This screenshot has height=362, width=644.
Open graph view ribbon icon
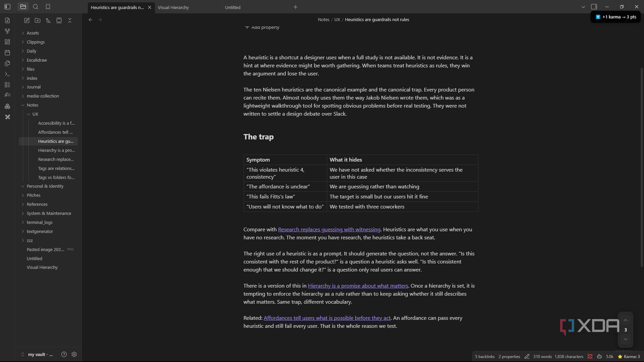[7, 31]
